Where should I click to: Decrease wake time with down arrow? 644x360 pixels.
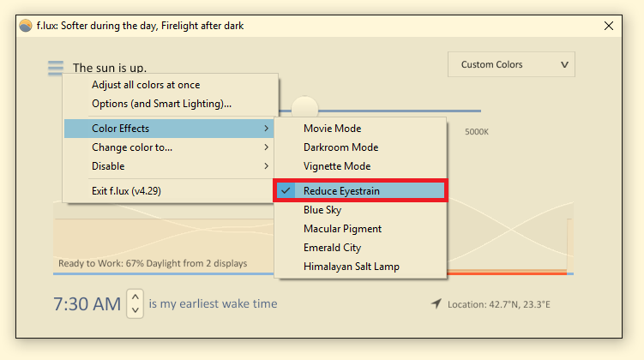click(135, 310)
